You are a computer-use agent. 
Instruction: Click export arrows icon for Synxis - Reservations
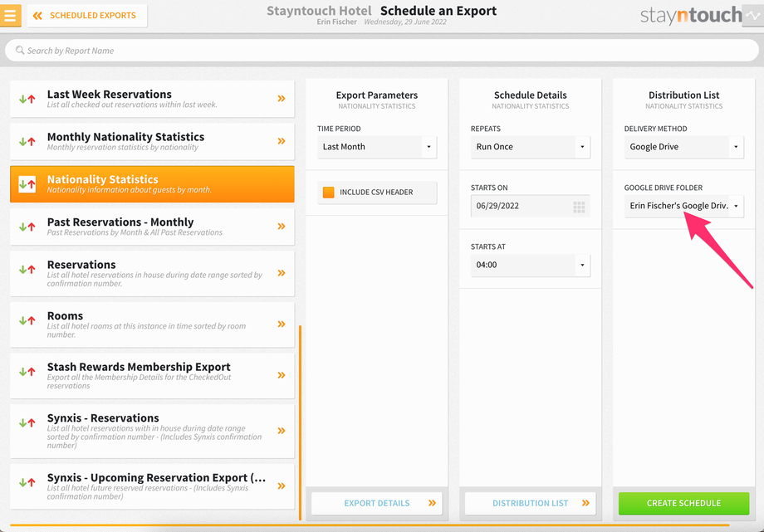27,423
